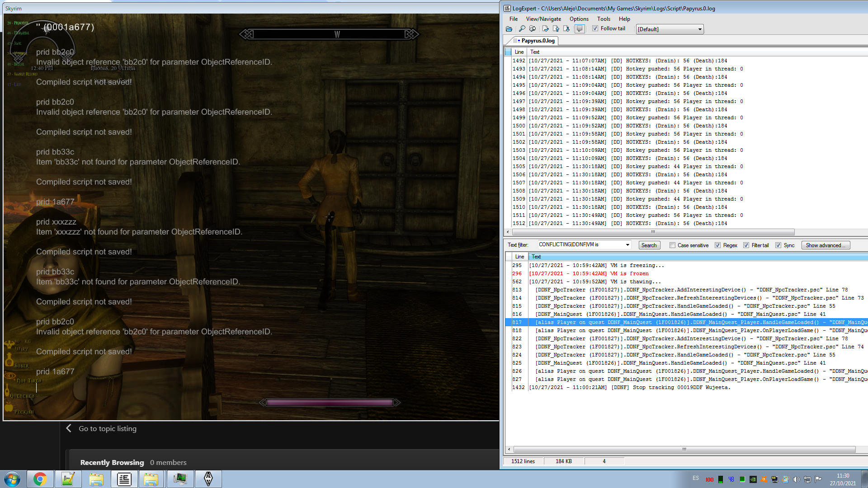Viewport: 868px width, 488px height.
Task: Click 'Recently Browsing' heading in the forum page
Action: click(112, 462)
